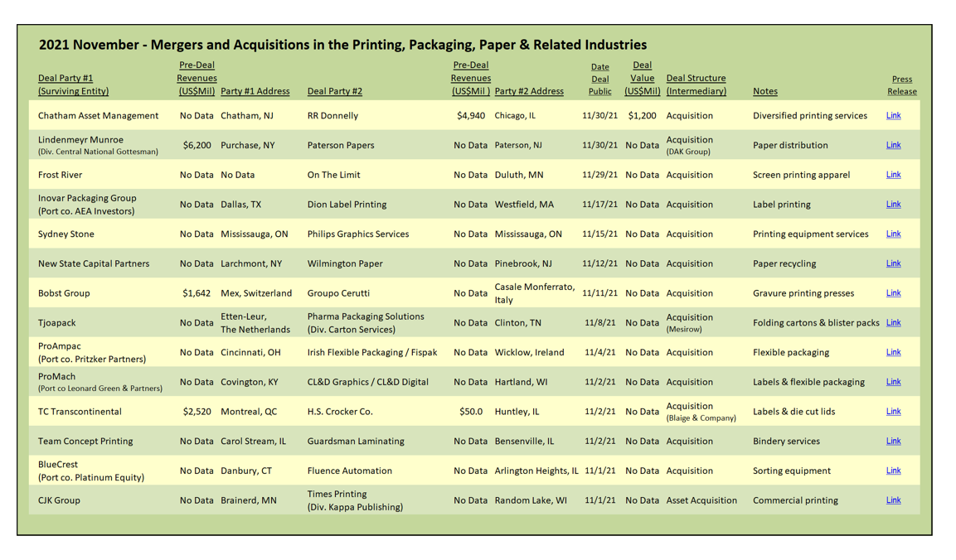This screenshot has height=560, width=956.
Task: Click the 'Mex, Switzerland' address
Action: point(256,293)
